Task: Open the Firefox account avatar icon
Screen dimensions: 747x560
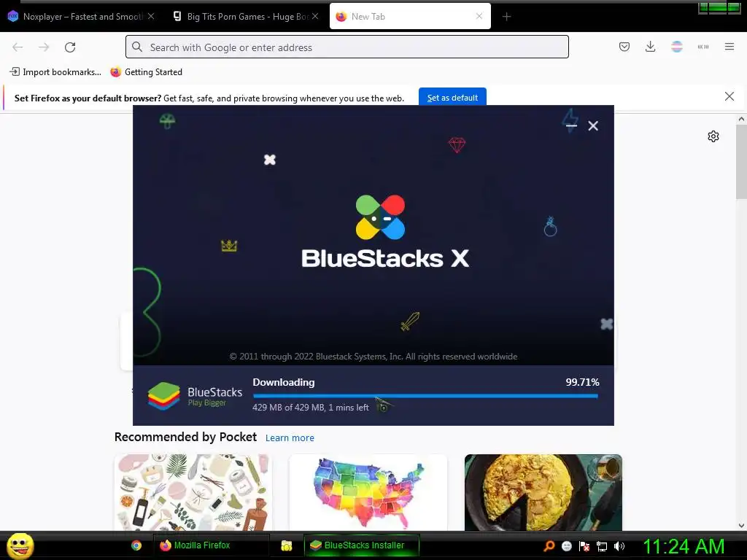Action: (x=676, y=47)
